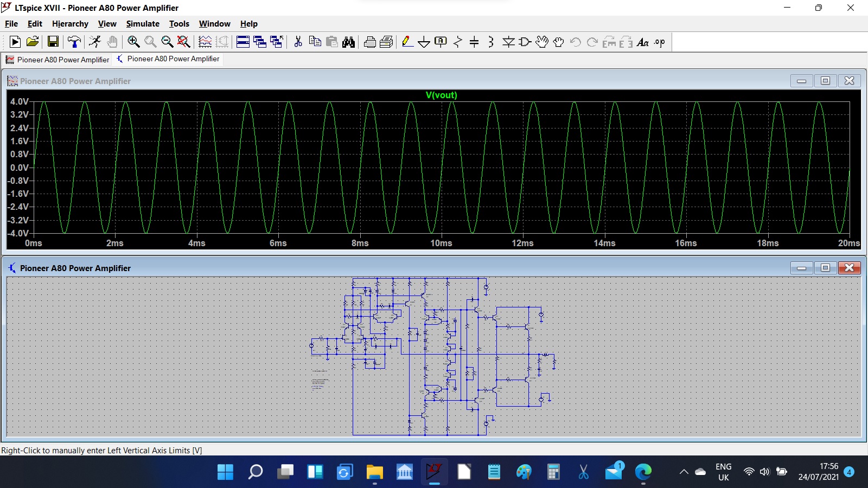Click the Find binoculars icon

click(x=349, y=42)
